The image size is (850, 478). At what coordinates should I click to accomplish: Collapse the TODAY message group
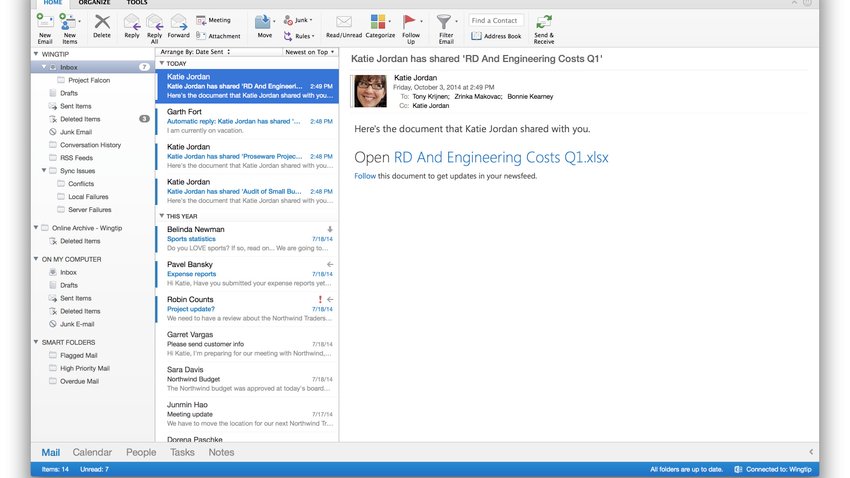click(162, 63)
